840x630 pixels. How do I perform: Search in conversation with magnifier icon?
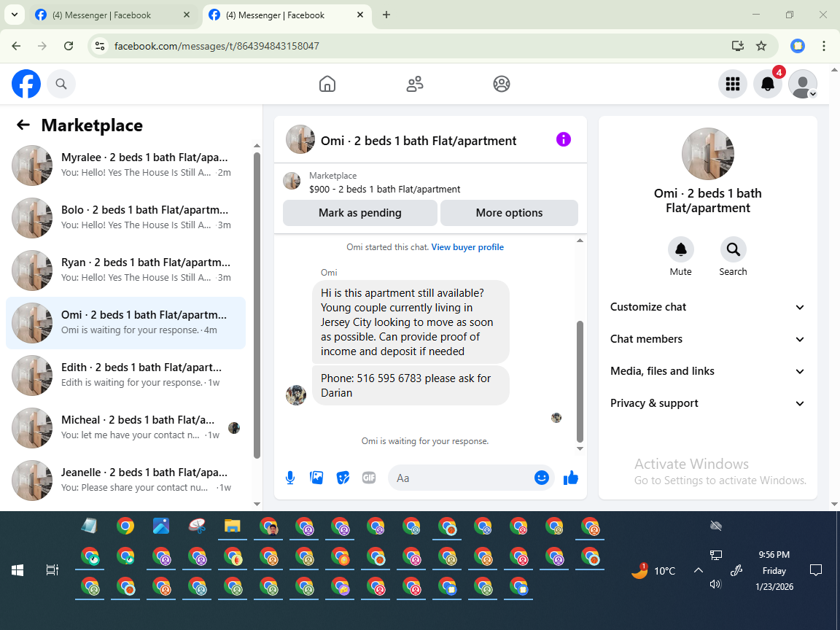tap(733, 249)
